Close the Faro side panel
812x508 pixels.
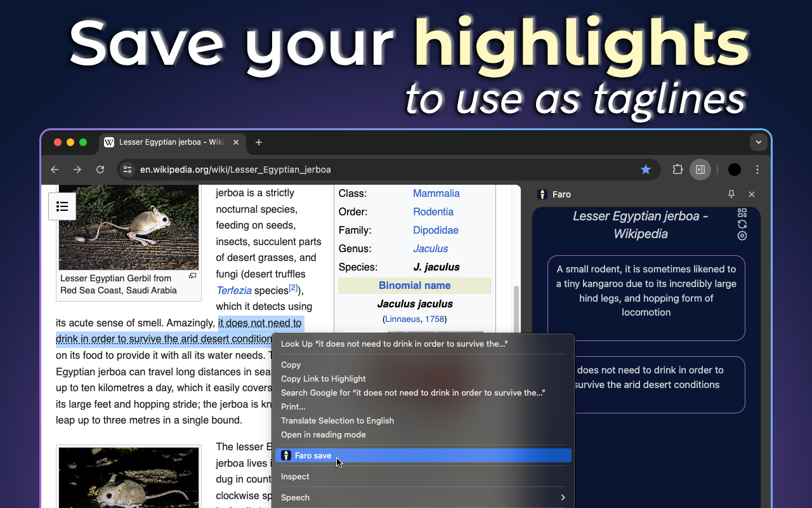(752, 194)
